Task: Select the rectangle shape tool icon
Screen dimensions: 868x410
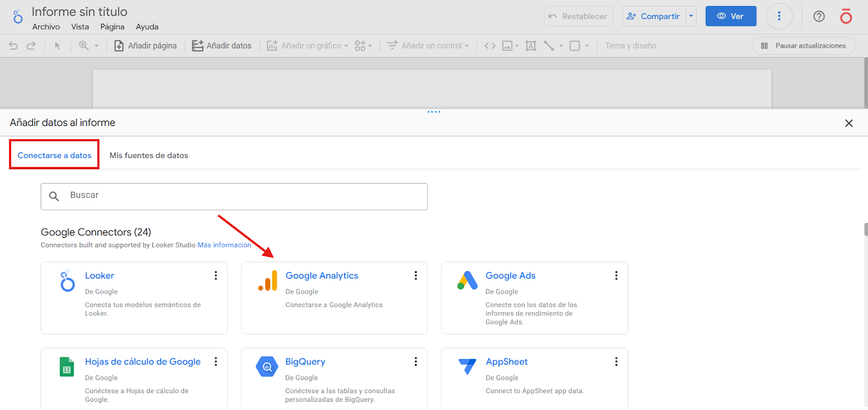Action: point(575,46)
